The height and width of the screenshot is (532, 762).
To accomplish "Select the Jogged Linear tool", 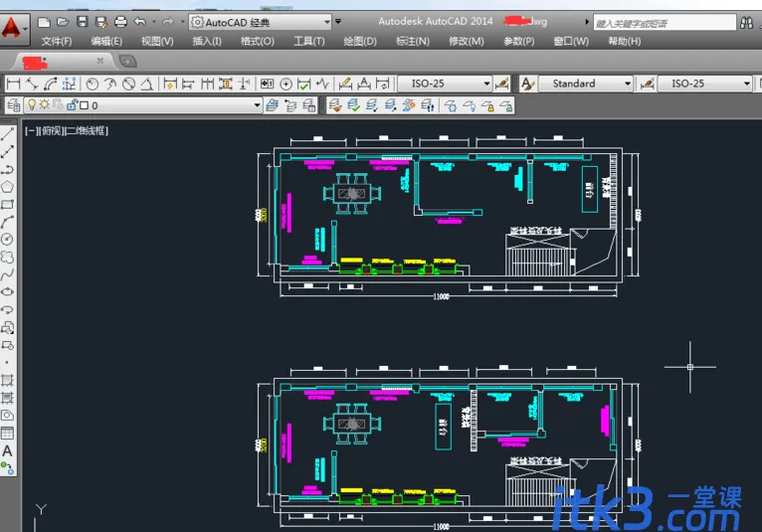I will (322, 85).
